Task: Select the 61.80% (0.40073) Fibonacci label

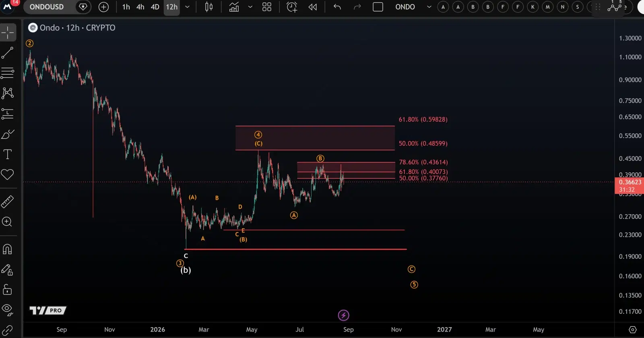Action: pyautogui.click(x=423, y=172)
